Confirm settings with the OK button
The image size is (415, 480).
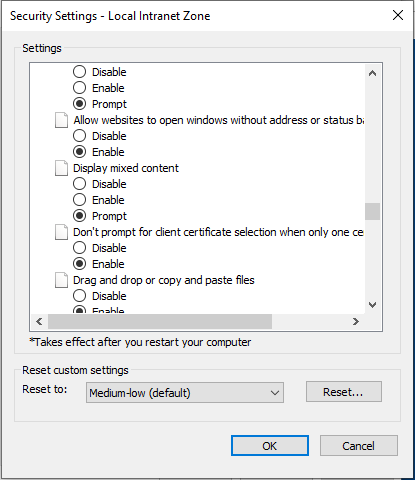tap(270, 446)
